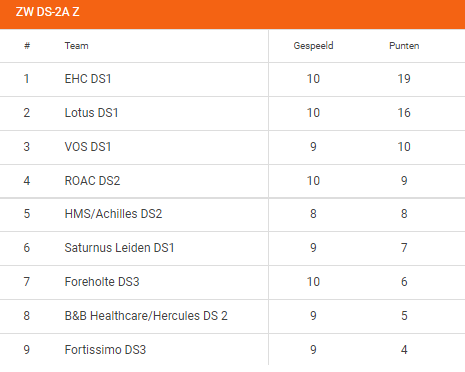Click the Punten column header
The image size is (465, 372).
click(404, 46)
